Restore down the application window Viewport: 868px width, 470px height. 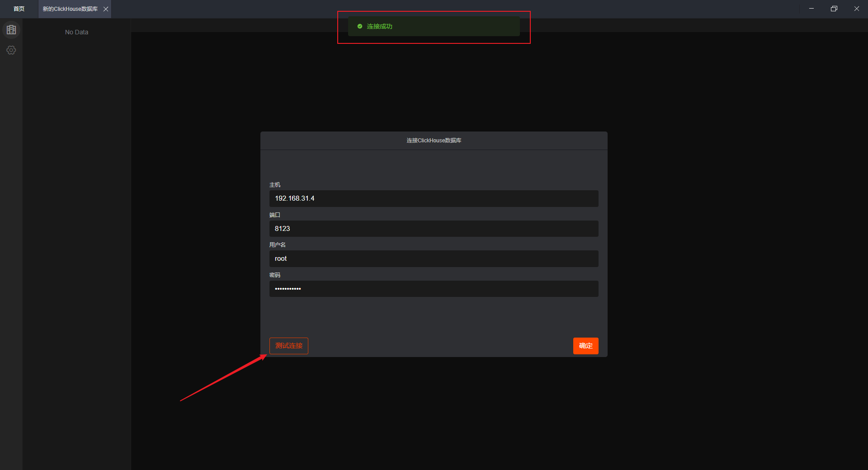click(x=834, y=9)
